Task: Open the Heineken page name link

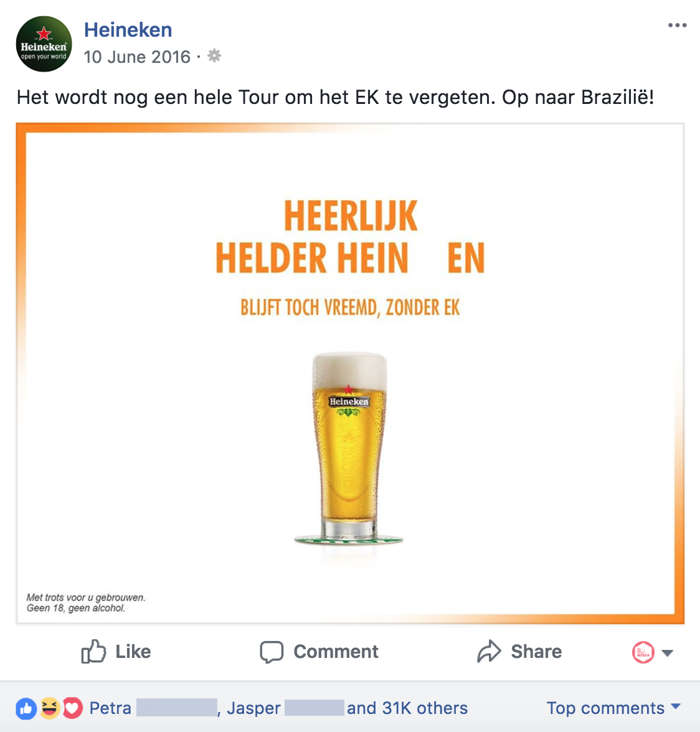Action: [128, 30]
